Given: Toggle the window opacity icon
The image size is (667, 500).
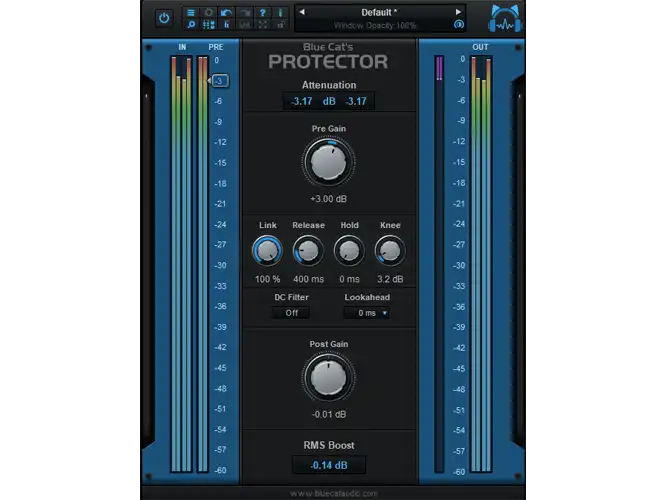Looking at the screenshot, I should click(459, 24).
